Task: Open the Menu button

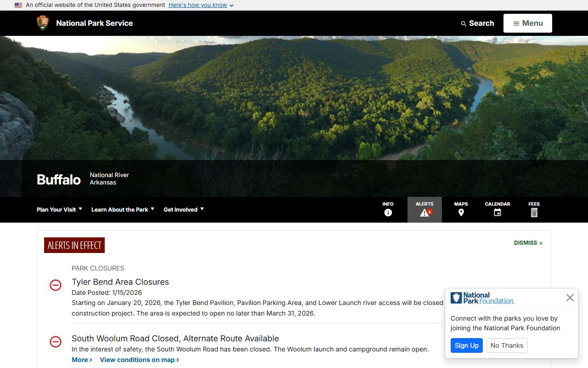Action: [x=528, y=23]
